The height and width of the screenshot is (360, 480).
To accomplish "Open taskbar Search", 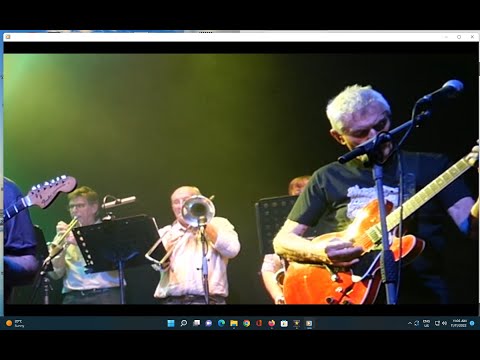I will click(184, 323).
